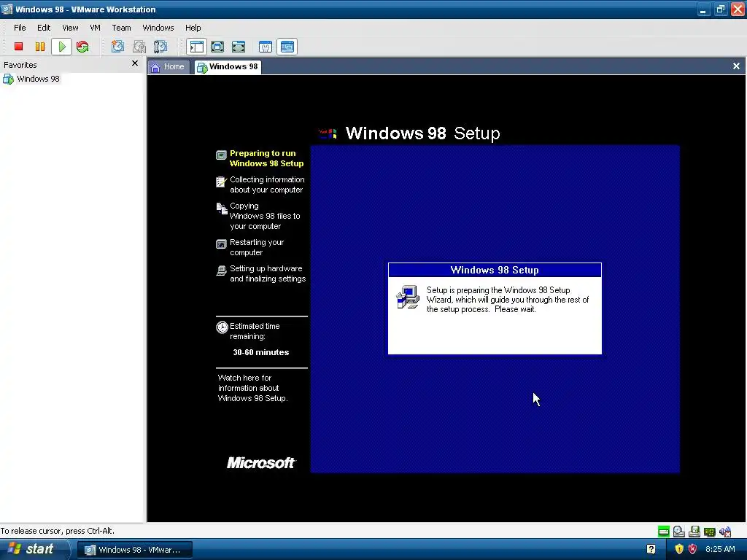Switch to the Home tab
747x560 pixels.
(x=168, y=66)
